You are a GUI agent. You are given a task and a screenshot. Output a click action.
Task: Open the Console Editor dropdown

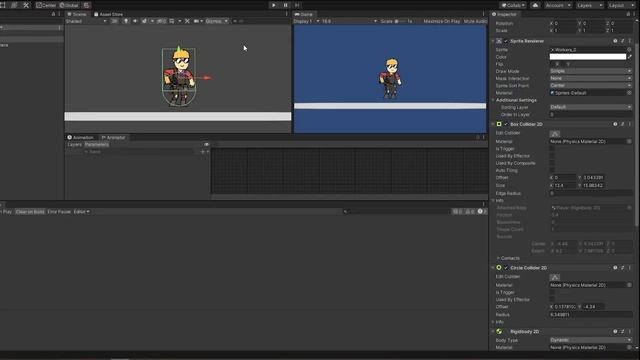pos(81,212)
